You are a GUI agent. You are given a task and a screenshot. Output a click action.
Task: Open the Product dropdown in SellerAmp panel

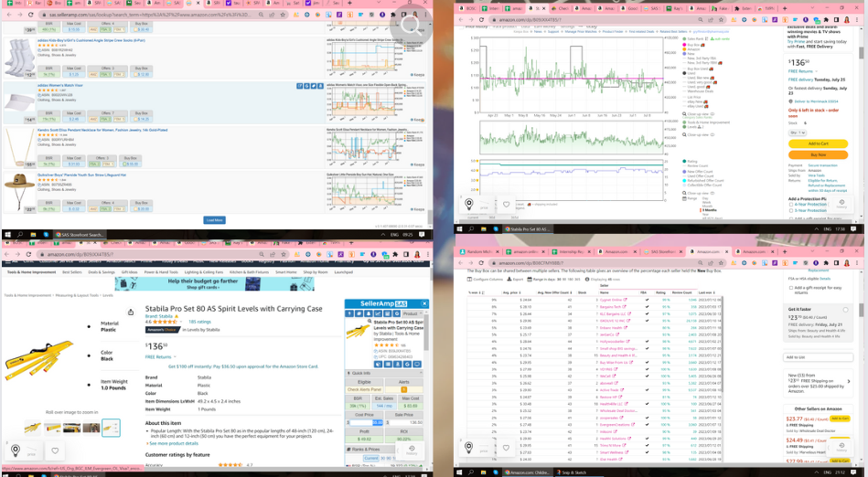tap(413, 313)
